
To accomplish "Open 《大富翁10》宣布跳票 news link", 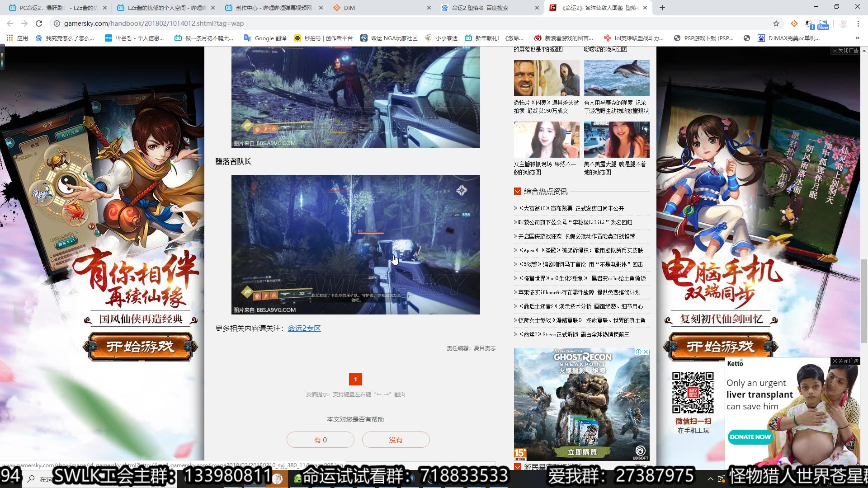I will pos(571,208).
